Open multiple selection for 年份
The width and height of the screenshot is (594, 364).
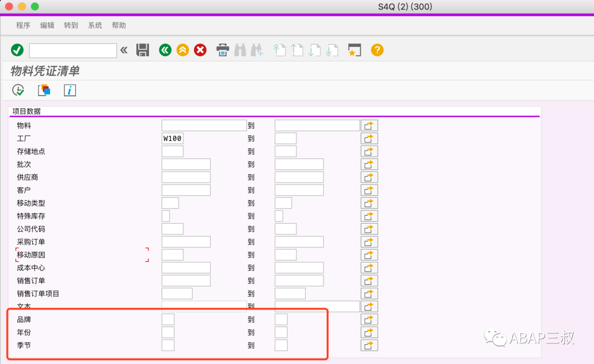pos(369,332)
